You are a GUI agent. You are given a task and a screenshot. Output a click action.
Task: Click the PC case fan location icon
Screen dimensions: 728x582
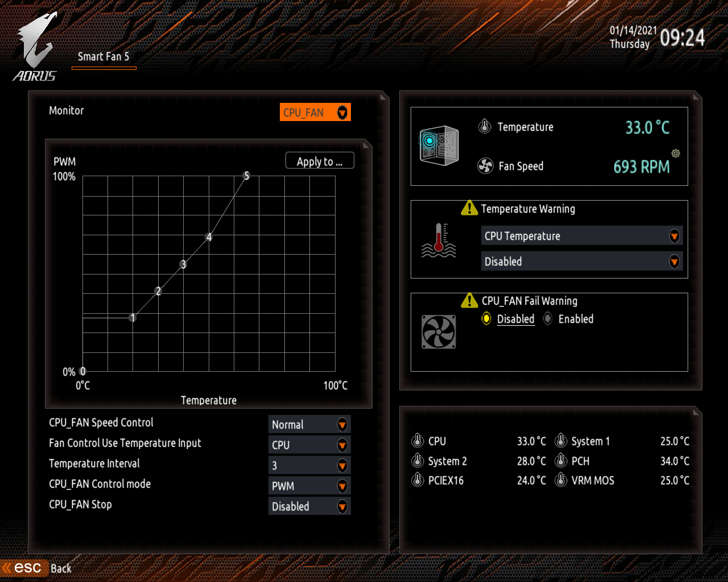click(439, 145)
